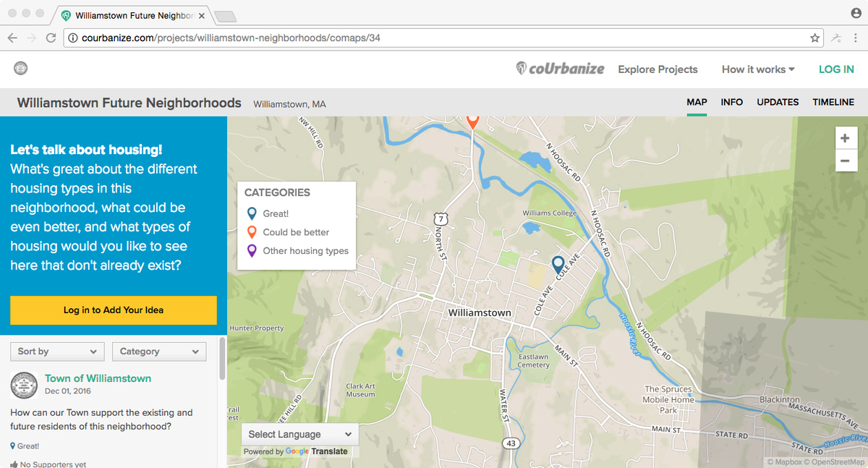Click the blue pin on Cole Ave
The width and height of the screenshot is (868, 468).
click(558, 265)
